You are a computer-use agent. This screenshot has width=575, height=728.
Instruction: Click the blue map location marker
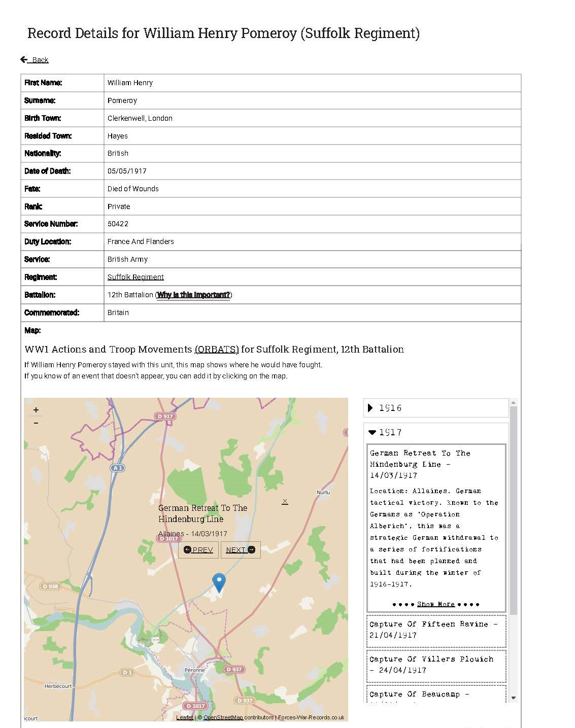pos(219,582)
